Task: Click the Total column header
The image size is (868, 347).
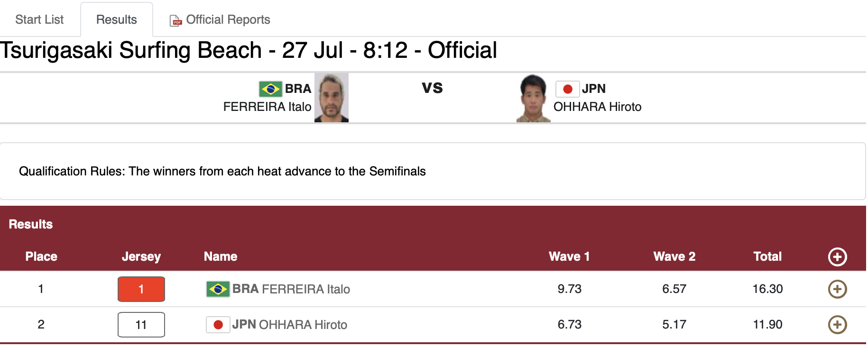Action: 767,256
